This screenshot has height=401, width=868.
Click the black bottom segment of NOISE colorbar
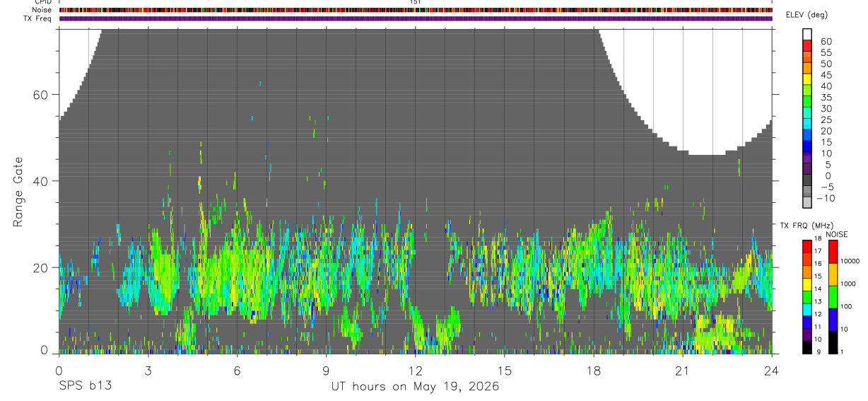[833, 343]
